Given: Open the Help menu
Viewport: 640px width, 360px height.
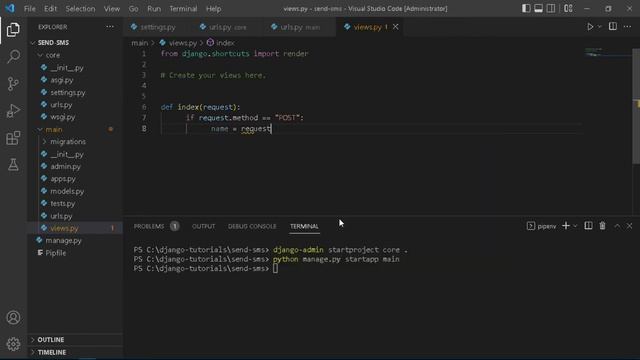Looking at the screenshot, I should click(x=213, y=9).
